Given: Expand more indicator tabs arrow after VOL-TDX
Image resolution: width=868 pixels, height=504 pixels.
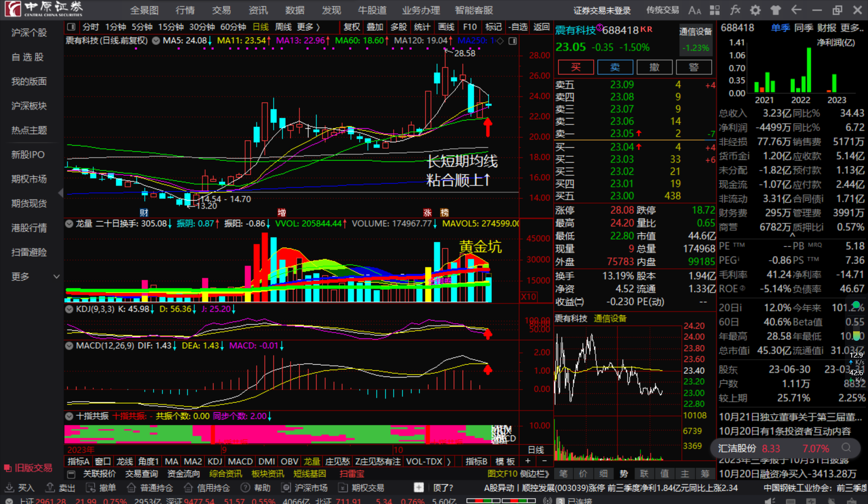Looking at the screenshot, I should point(448,462).
